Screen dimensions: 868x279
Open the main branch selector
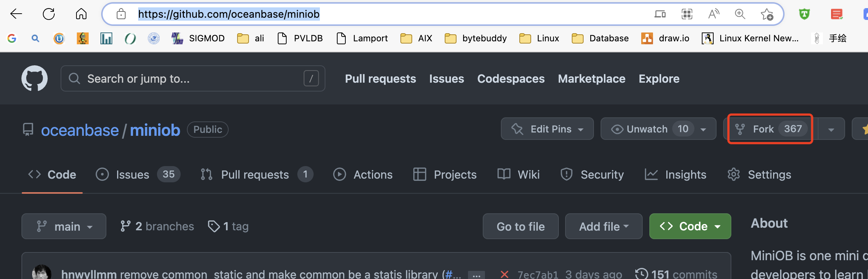point(64,226)
